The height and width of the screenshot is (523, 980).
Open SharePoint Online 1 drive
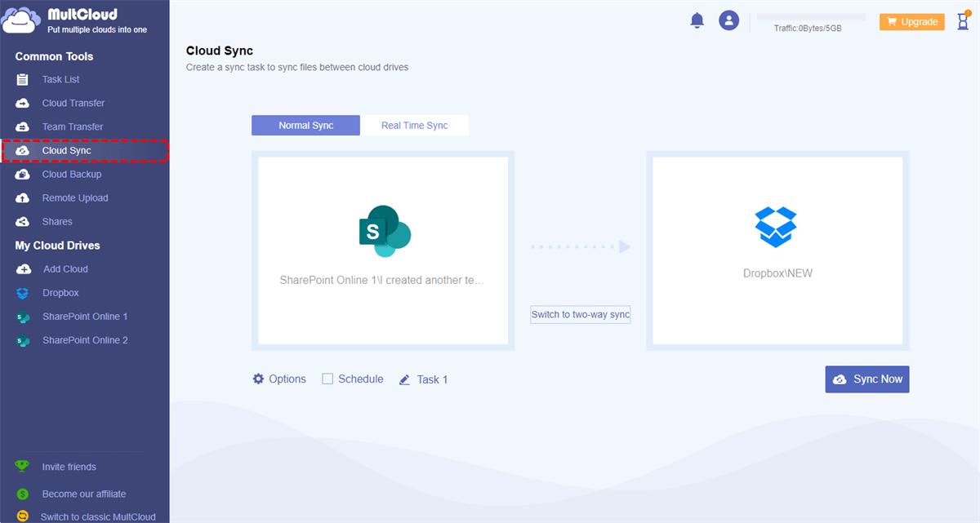point(85,317)
